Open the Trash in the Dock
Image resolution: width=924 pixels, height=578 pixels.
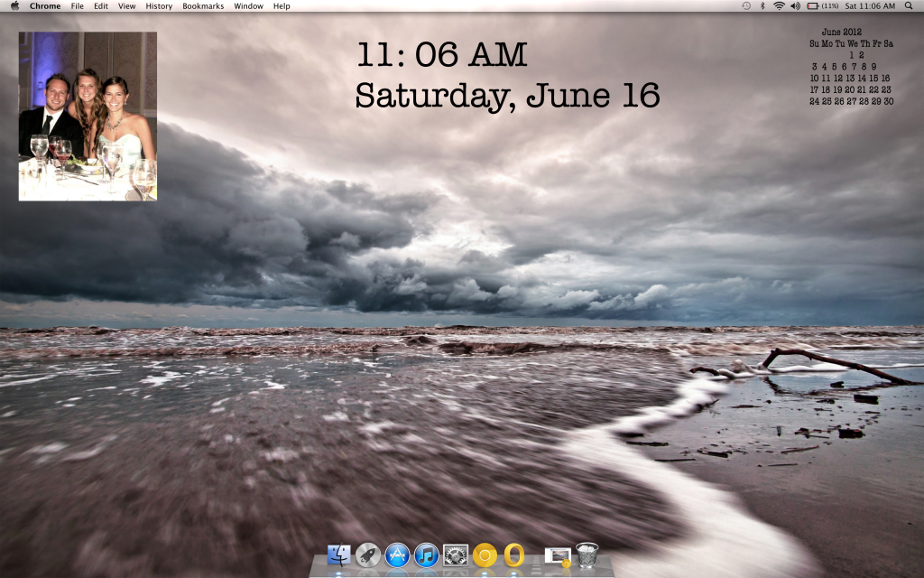pos(587,555)
